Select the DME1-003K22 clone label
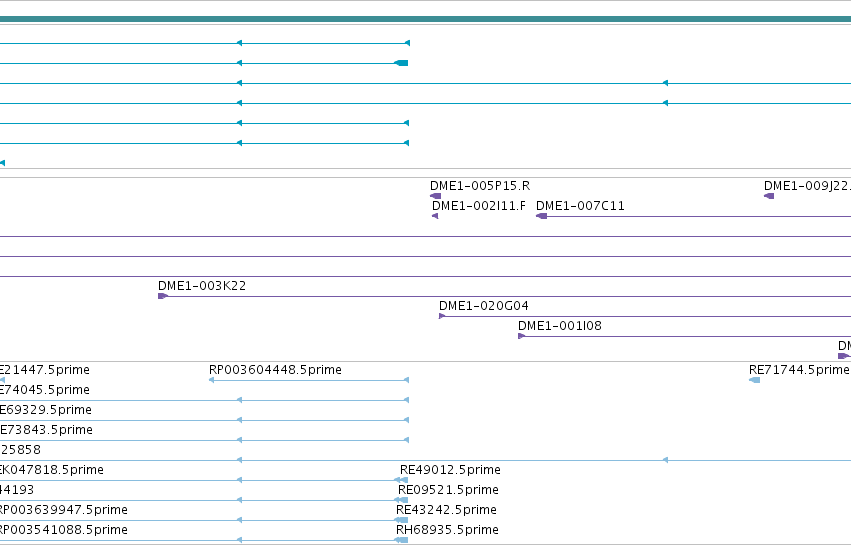 point(202,286)
